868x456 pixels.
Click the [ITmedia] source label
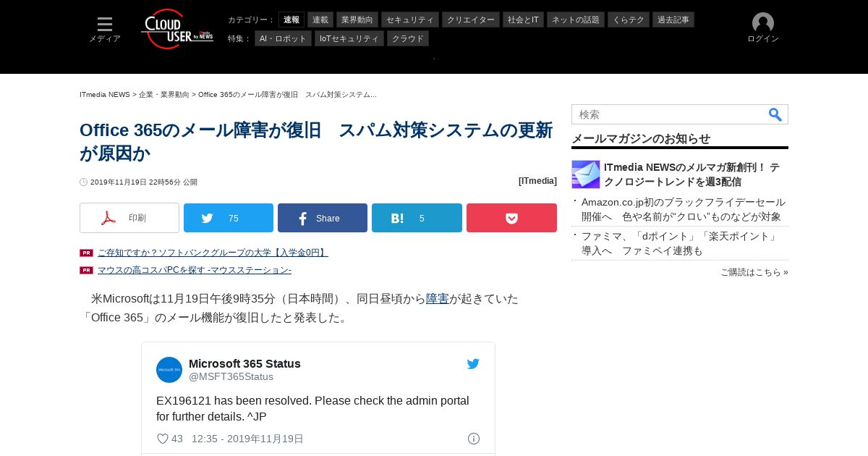point(537,181)
